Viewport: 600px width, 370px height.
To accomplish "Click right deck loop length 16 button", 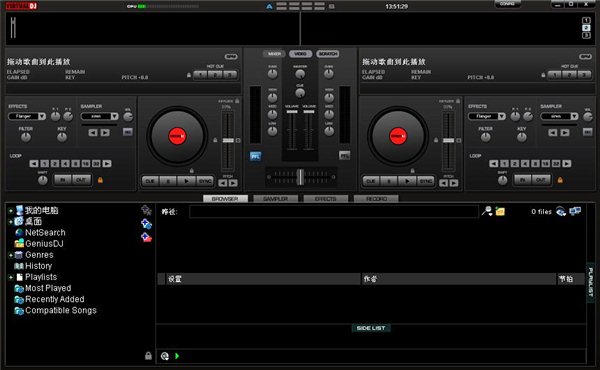I will pos(546,164).
